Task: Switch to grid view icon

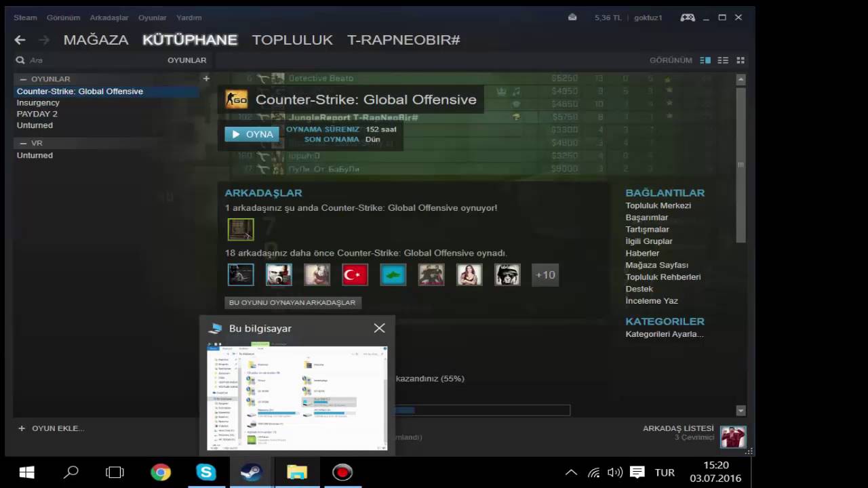Action: click(x=741, y=60)
